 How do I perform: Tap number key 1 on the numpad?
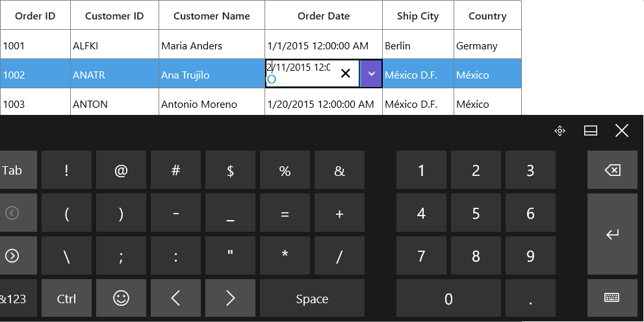click(421, 170)
